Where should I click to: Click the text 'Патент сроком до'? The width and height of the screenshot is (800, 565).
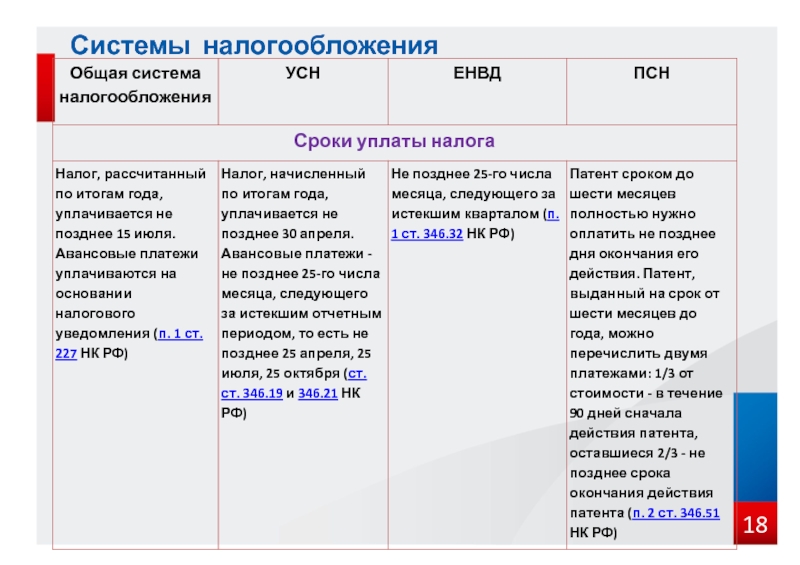coord(632,174)
